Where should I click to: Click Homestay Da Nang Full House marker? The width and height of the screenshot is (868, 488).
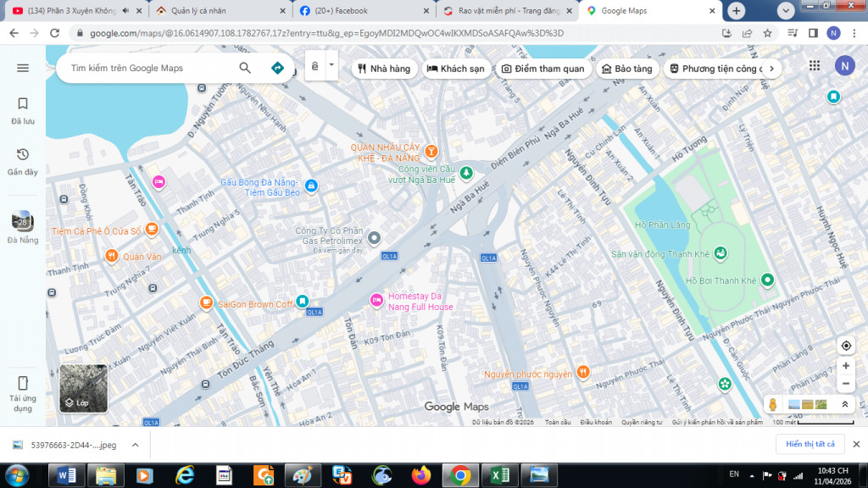pyautogui.click(x=377, y=300)
